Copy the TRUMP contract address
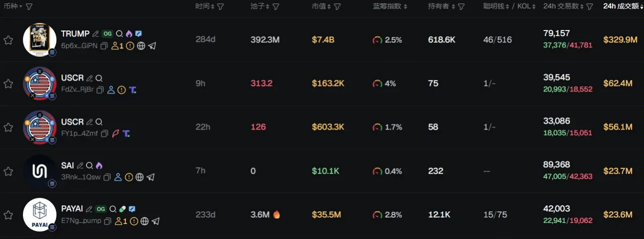644x239 pixels. click(x=104, y=46)
